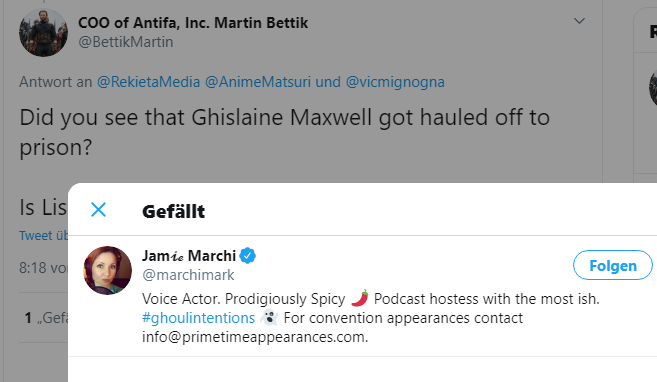The image size is (657, 382).
Task: Click the info@primetimeappearances.com bio text
Action: (255, 337)
